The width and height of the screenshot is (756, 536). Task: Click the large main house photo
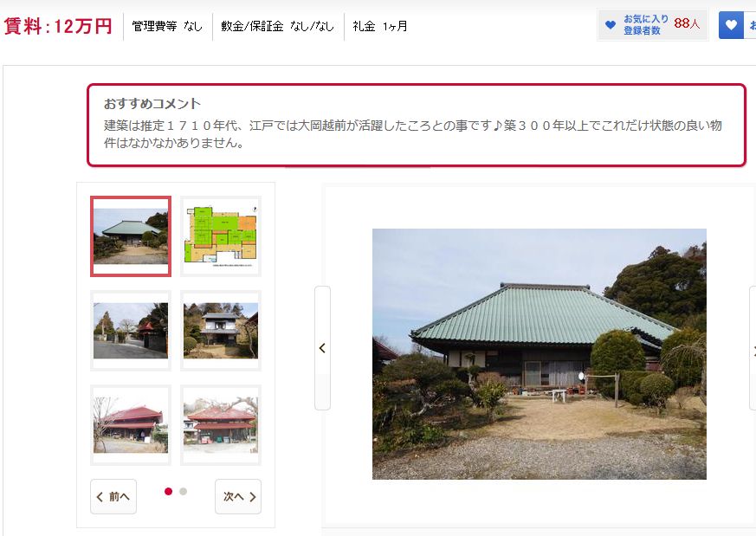pos(539,354)
